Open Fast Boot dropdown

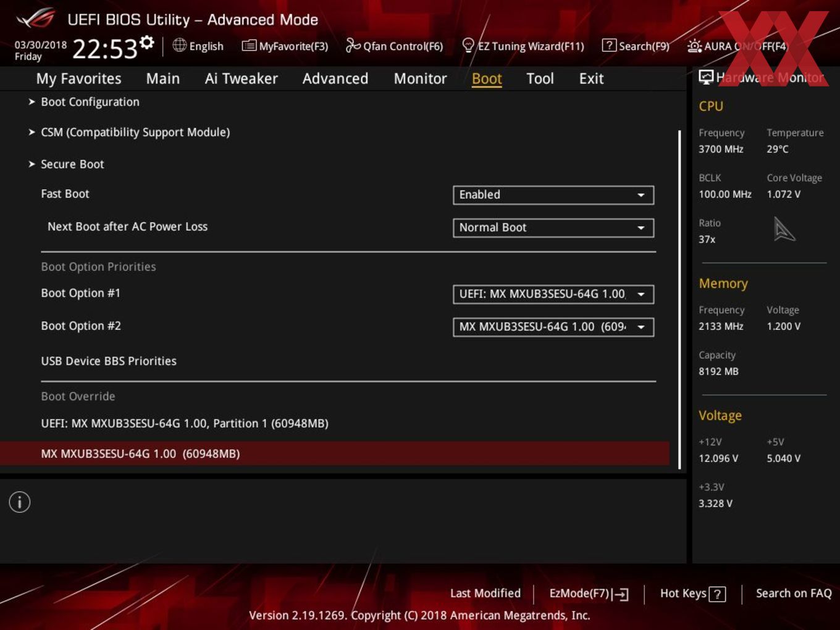553,195
